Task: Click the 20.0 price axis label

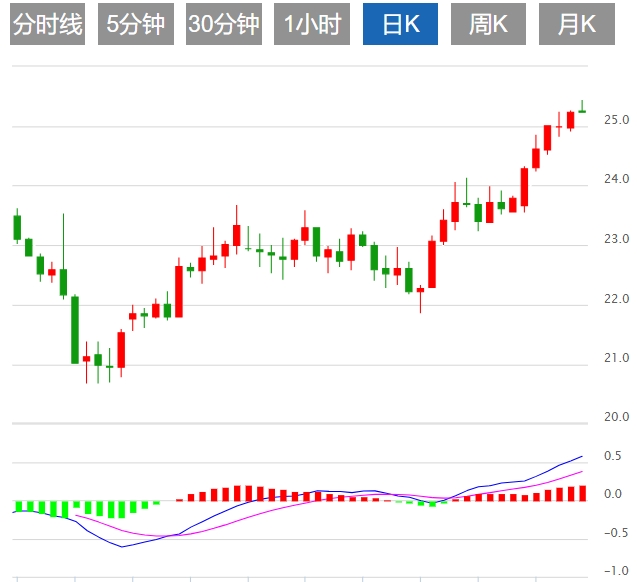Action: [x=616, y=416]
